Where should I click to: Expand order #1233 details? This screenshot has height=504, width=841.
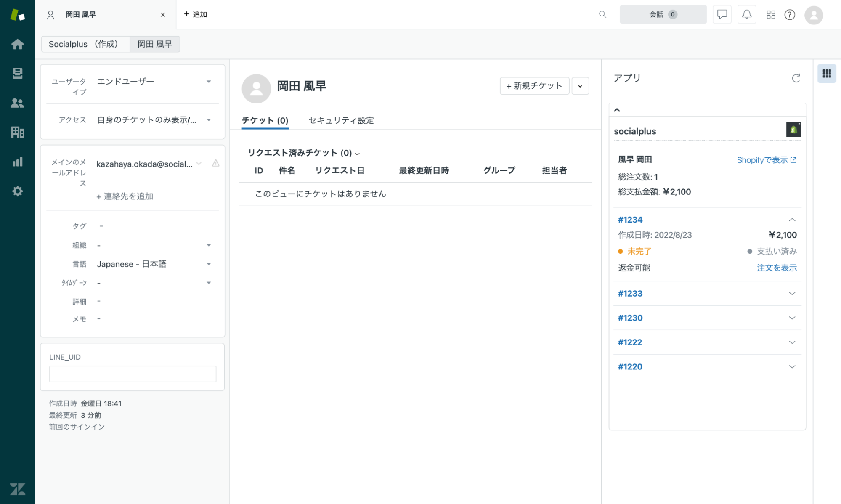[792, 293]
